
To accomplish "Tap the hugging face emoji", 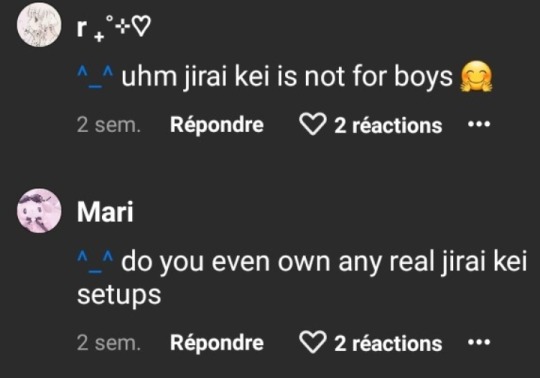I will coord(477,76).
